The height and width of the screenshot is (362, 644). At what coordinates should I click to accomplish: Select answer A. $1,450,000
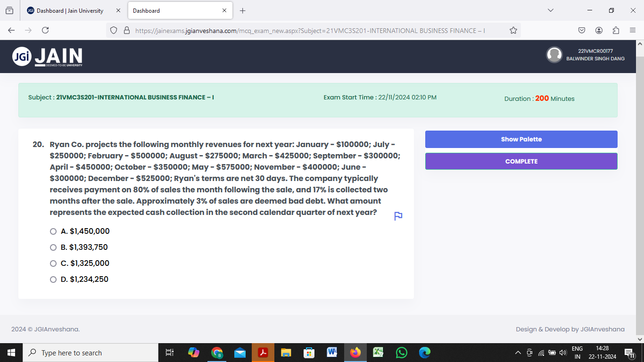coord(53,231)
